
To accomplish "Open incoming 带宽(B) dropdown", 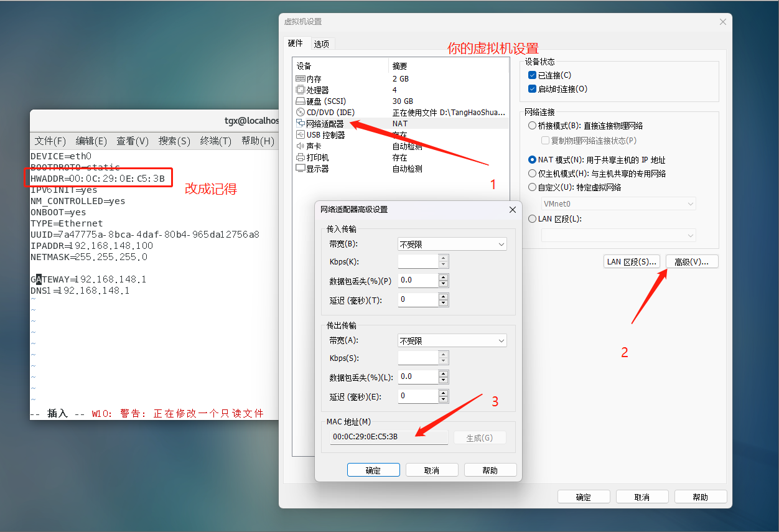I will pos(452,245).
